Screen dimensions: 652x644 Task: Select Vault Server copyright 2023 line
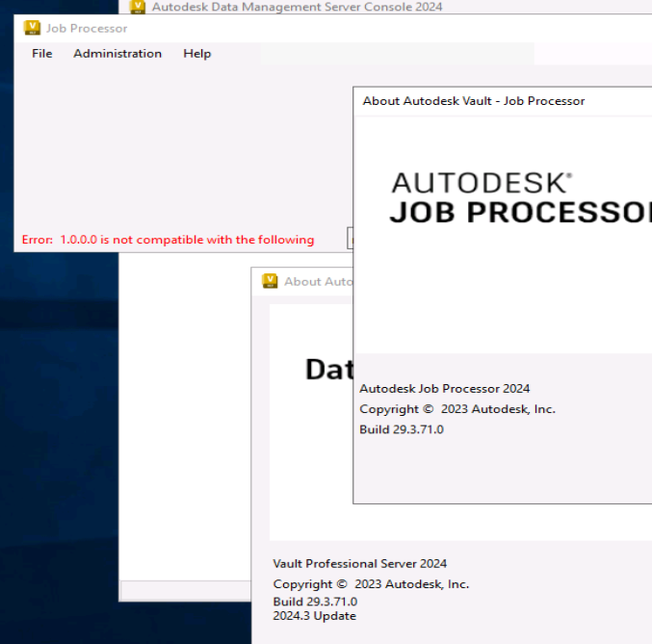click(x=371, y=584)
